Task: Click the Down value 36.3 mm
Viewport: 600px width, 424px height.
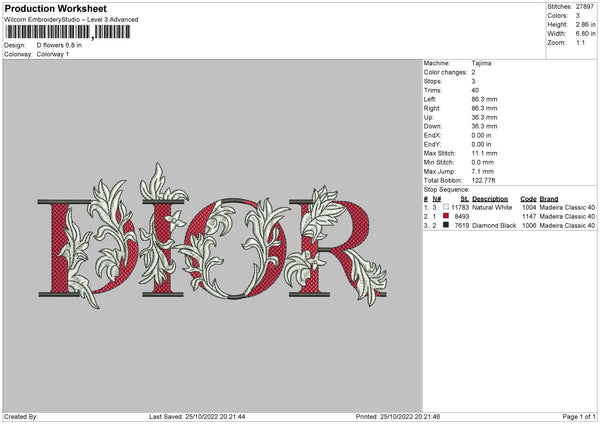Action: [x=484, y=126]
